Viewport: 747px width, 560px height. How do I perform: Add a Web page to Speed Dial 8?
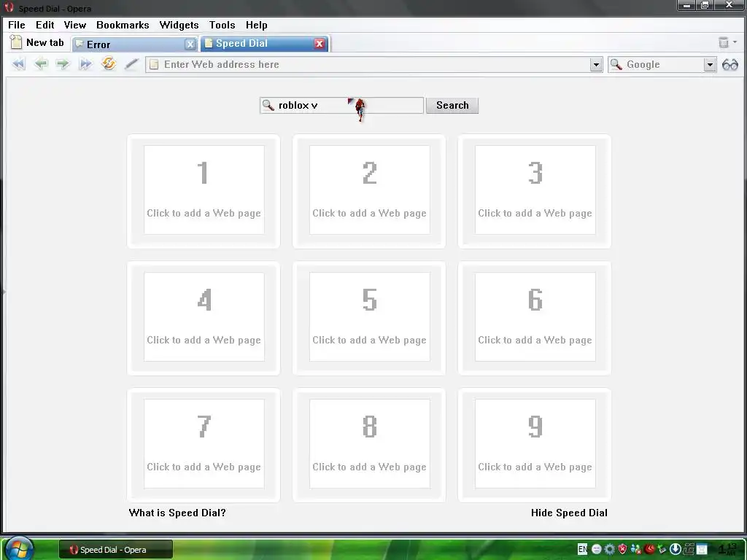click(369, 444)
